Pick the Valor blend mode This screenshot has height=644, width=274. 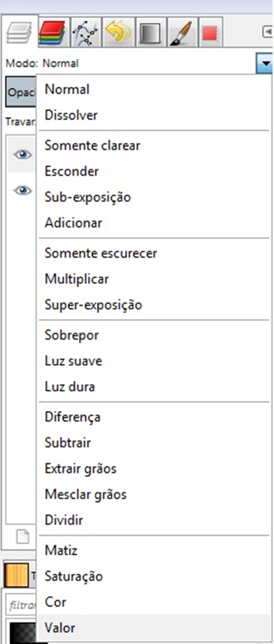(60, 628)
